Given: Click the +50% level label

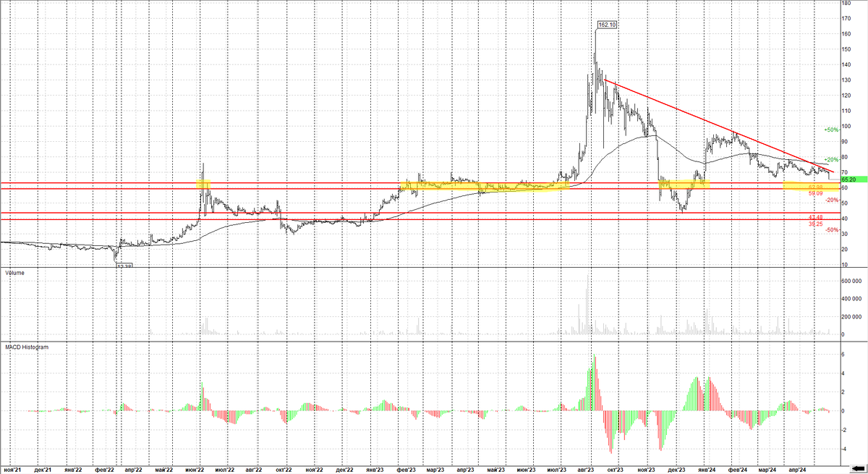Looking at the screenshot, I should point(830,130).
